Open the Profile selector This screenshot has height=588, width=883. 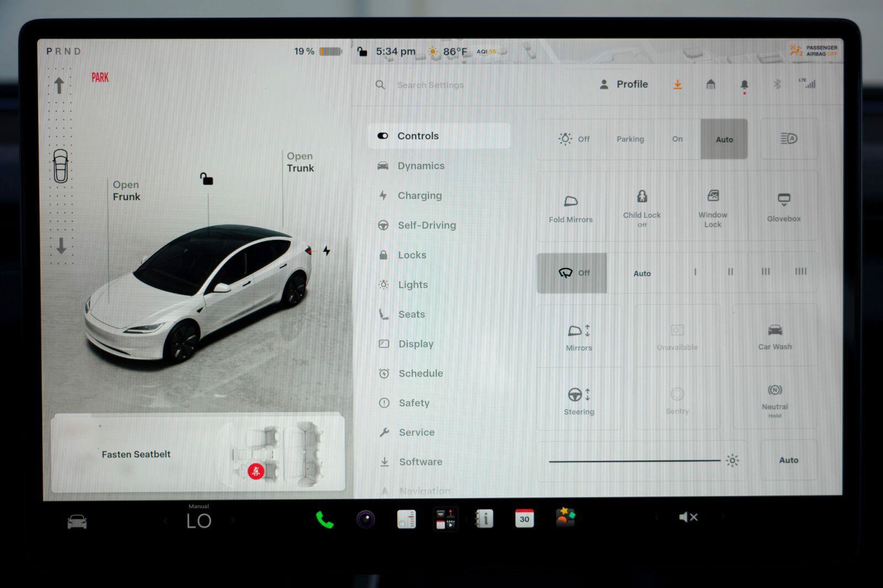pyautogui.click(x=624, y=84)
